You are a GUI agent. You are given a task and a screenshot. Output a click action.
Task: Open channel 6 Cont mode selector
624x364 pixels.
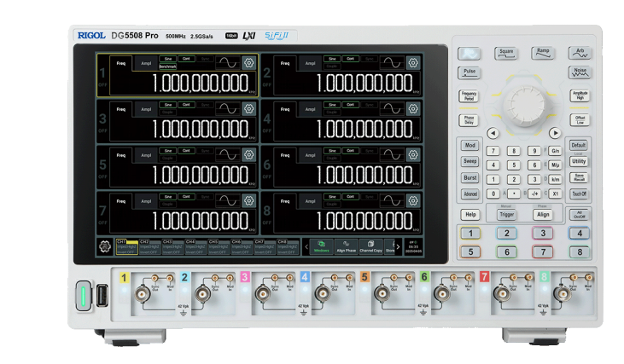tap(350, 151)
